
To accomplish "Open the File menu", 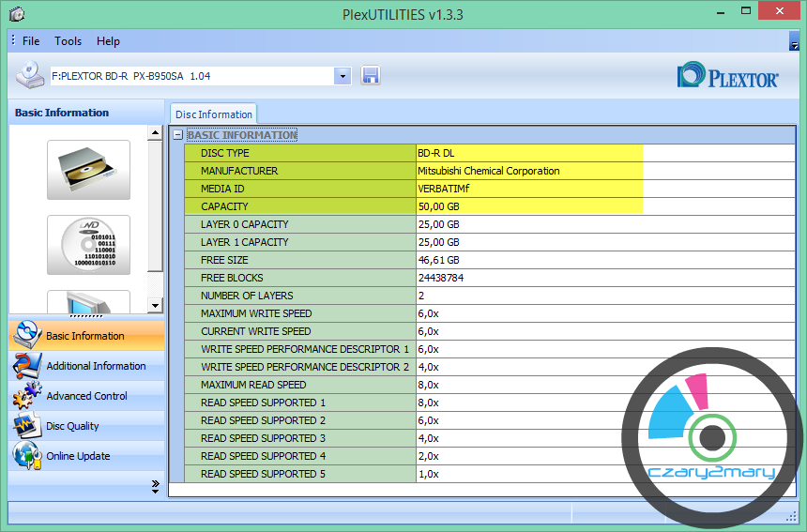I will pos(31,41).
